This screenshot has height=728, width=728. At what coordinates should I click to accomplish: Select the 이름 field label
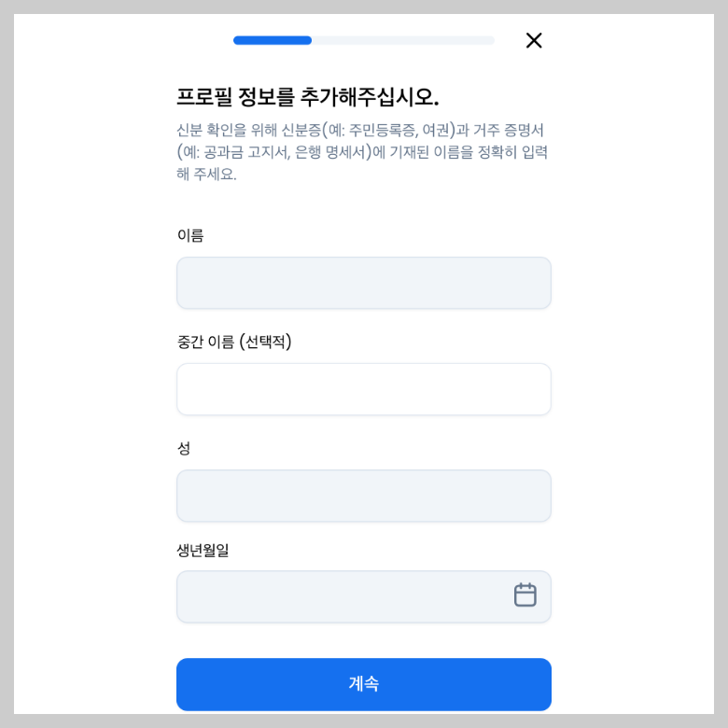(190, 235)
